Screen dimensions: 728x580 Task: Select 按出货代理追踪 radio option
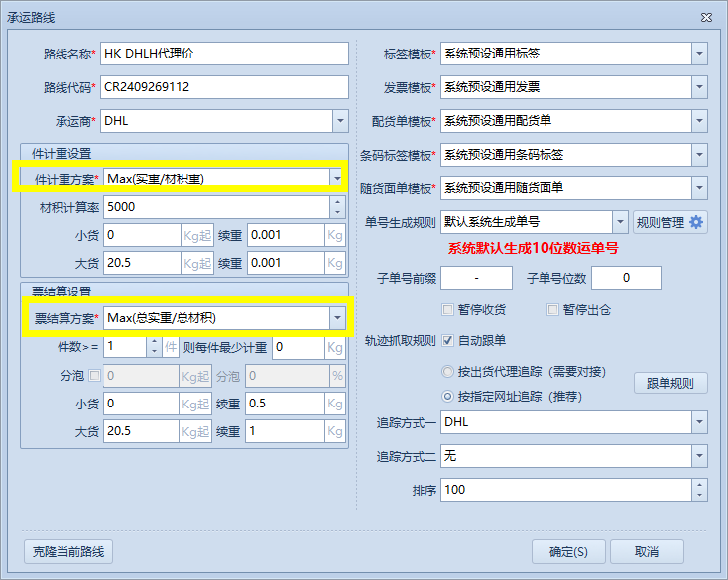(448, 372)
